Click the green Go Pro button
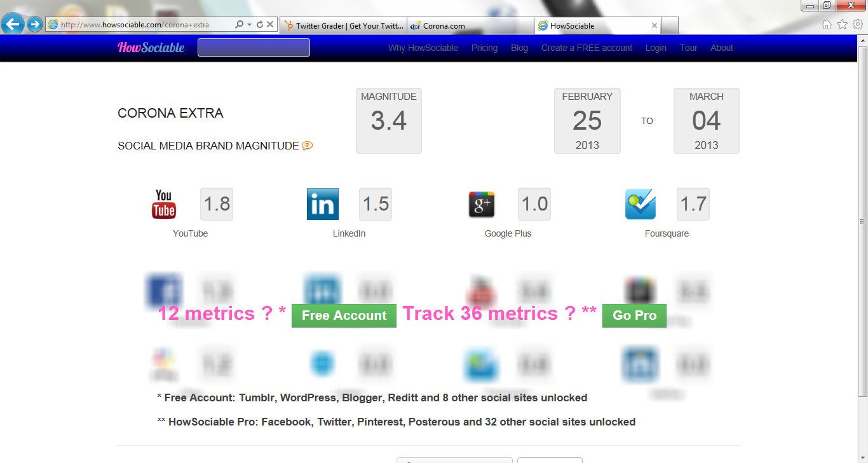This screenshot has height=463, width=868. click(634, 315)
